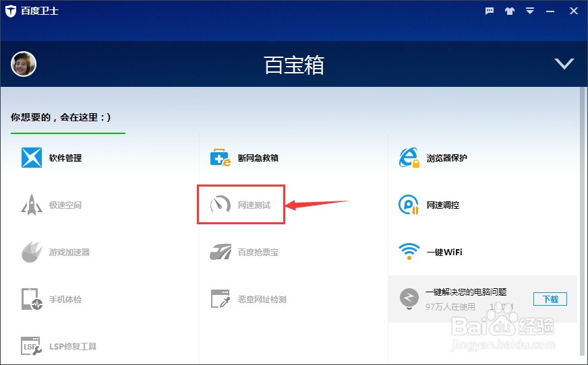This screenshot has height=365, width=588.
Task: Open the 软件管理 software manager icon
Action: pos(32,158)
